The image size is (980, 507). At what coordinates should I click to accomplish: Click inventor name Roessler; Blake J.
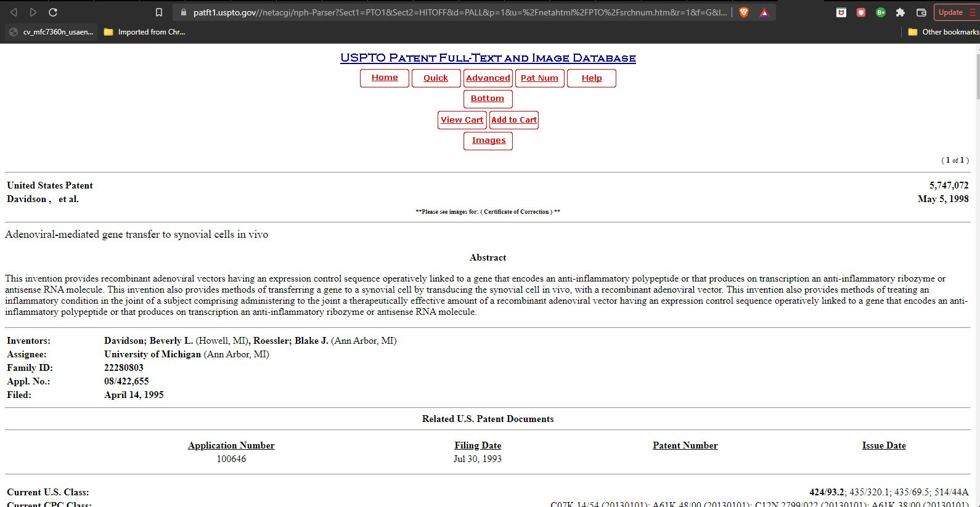click(291, 341)
